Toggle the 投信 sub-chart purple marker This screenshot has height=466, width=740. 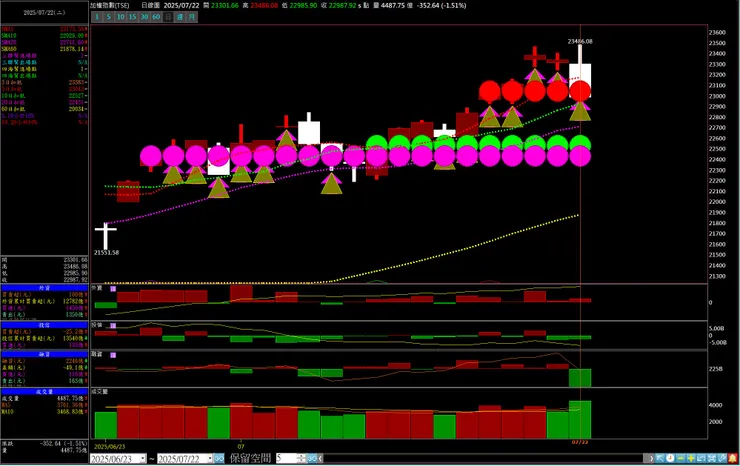(x=113, y=326)
